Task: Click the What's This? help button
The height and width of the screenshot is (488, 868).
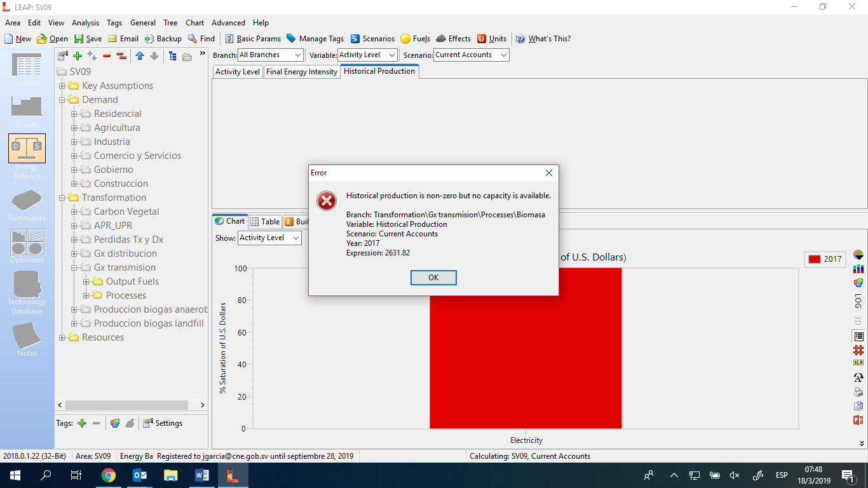Action: (x=543, y=39)
